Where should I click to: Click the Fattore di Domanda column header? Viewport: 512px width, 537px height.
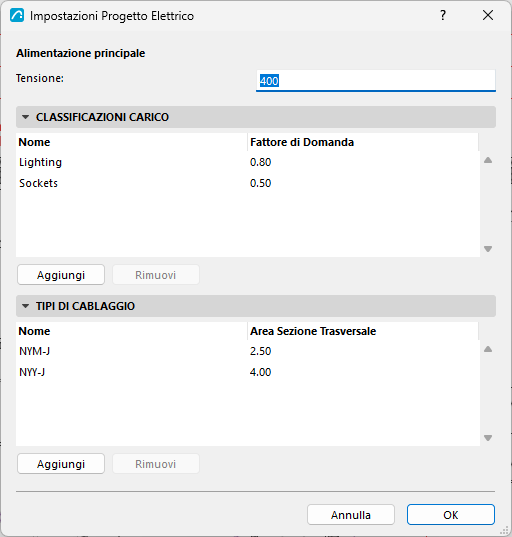[363, 142]
